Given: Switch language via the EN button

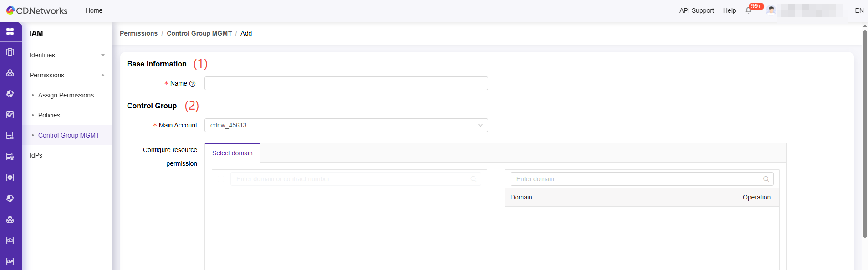Looking at the screenshot, I should [x=859, y=10].
